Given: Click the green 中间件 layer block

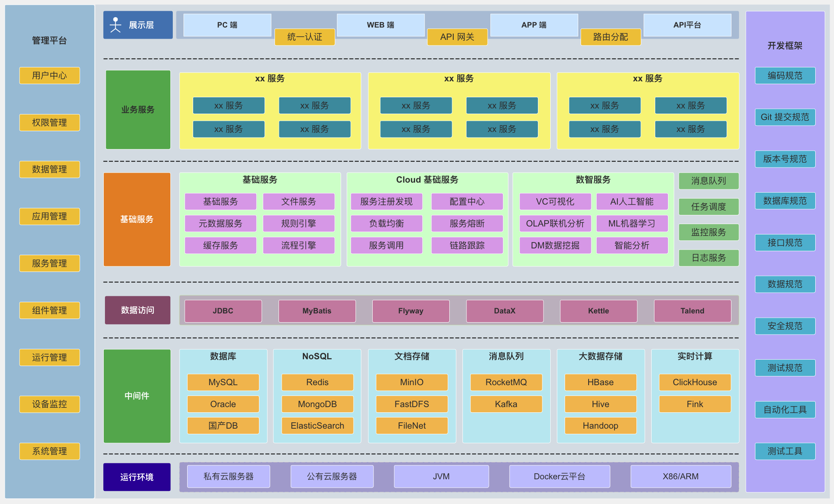Looking at the screenshot, I should pyautogui.click(x=137, y=396).
